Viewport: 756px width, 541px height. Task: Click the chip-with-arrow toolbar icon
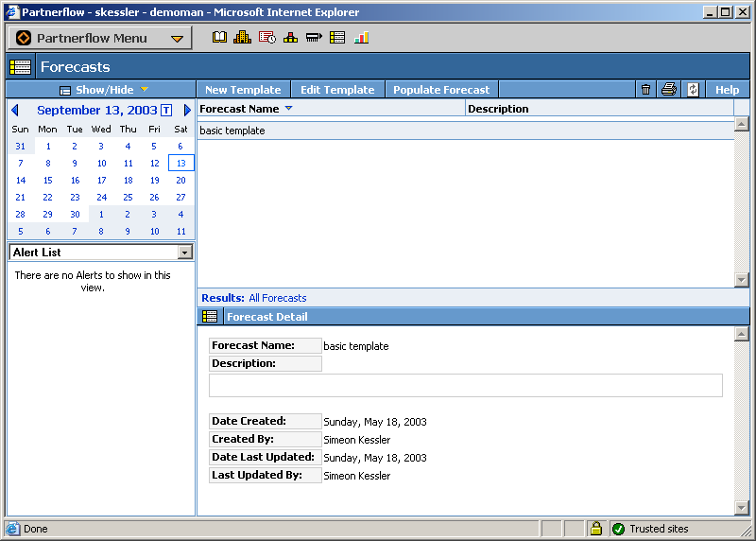pos(314,37)
